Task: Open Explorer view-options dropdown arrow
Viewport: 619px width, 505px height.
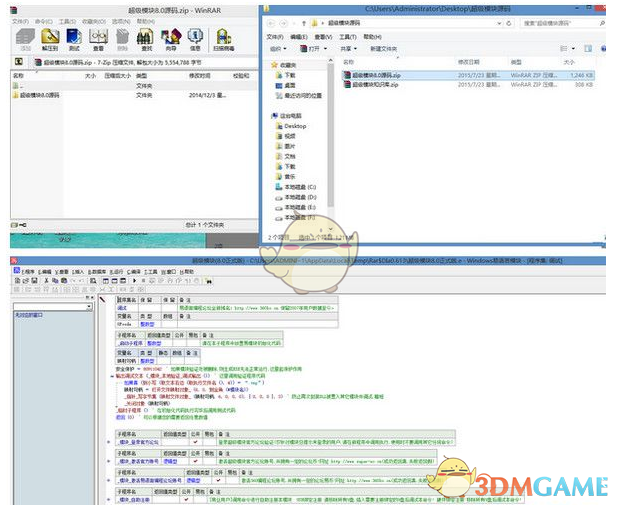Action: click(x=574, y=49)
